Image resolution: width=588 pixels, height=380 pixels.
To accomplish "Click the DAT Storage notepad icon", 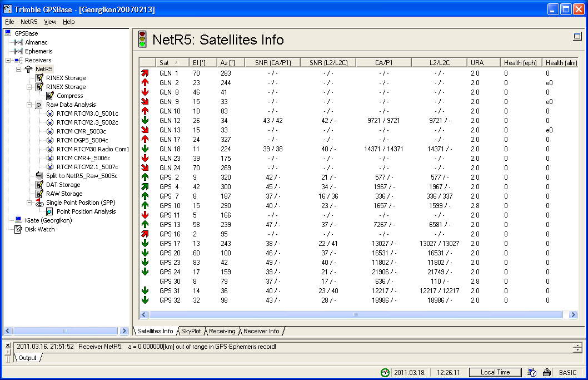I will click(x=39, y=185).
